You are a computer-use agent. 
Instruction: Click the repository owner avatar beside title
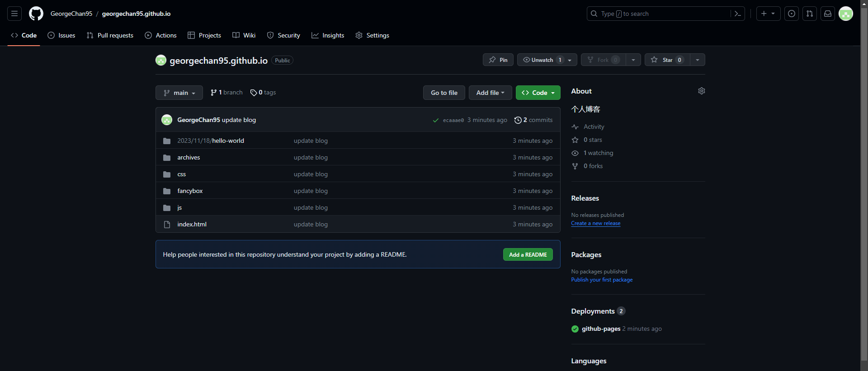[x=161, y=60]
